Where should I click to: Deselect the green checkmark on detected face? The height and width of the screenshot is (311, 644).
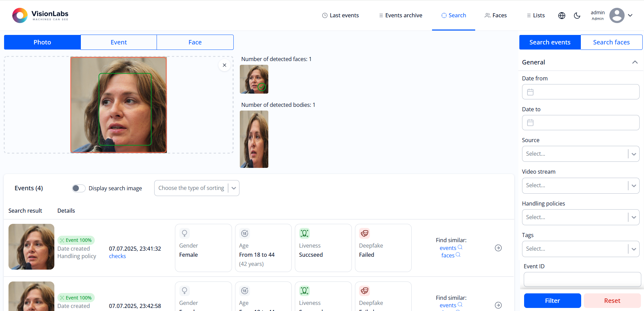point(262,87)
